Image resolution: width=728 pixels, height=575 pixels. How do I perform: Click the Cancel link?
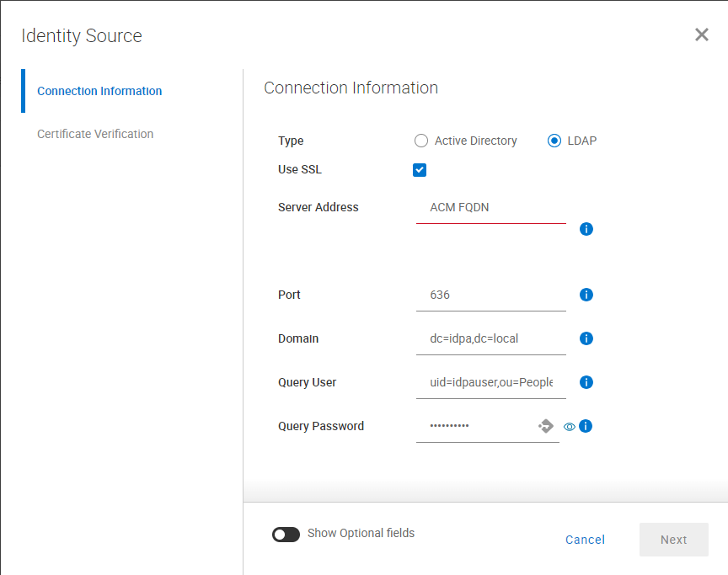(x=585, y=540)
